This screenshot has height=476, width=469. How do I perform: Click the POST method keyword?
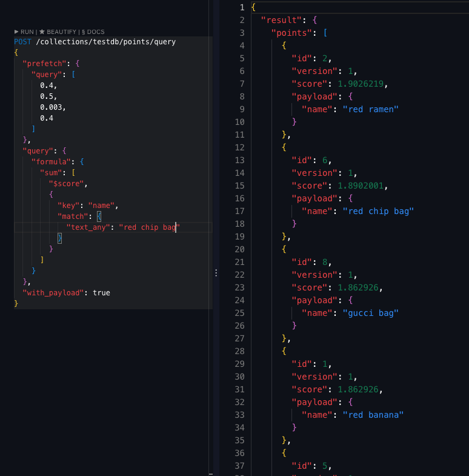tap(22, 42)
